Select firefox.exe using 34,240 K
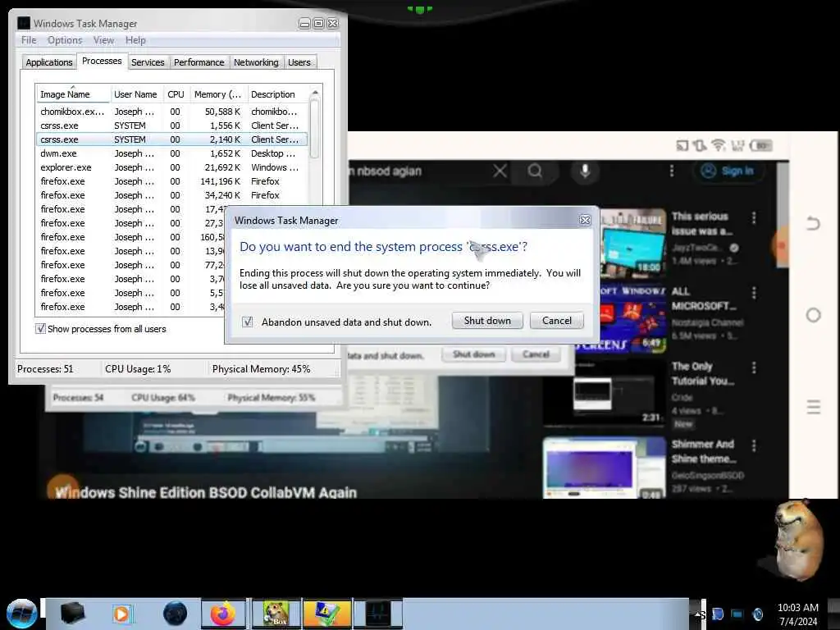This screenshot has height=630, width=840. coord(171,195)
